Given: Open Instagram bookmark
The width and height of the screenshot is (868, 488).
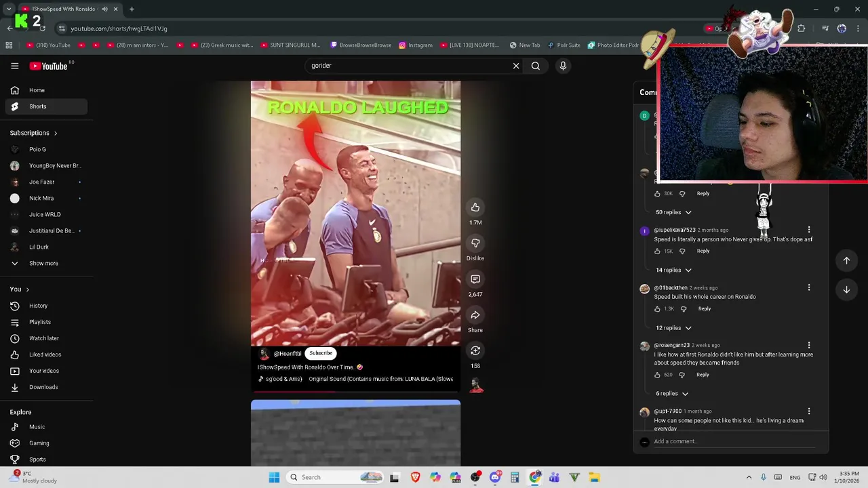Looking at the screenshot, I should (x=416, y=45).
